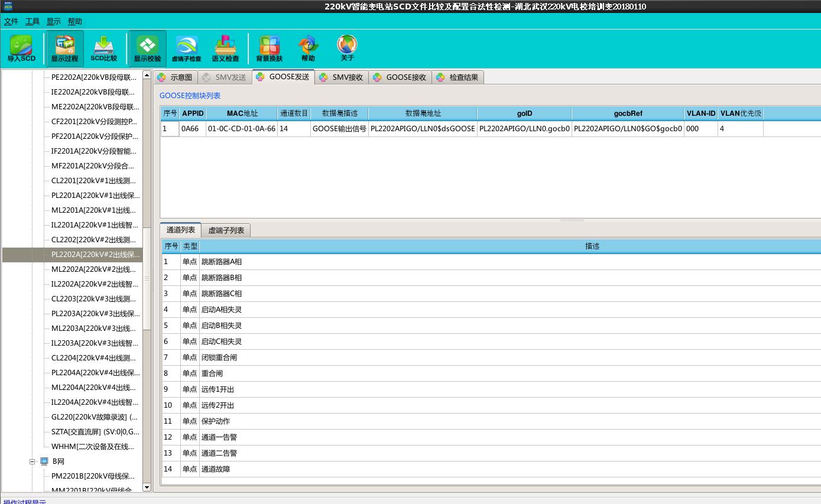This screenshot has height=504, width=821.
Task: Switch to the 检查结果 tab
Action: coord(458,77)
